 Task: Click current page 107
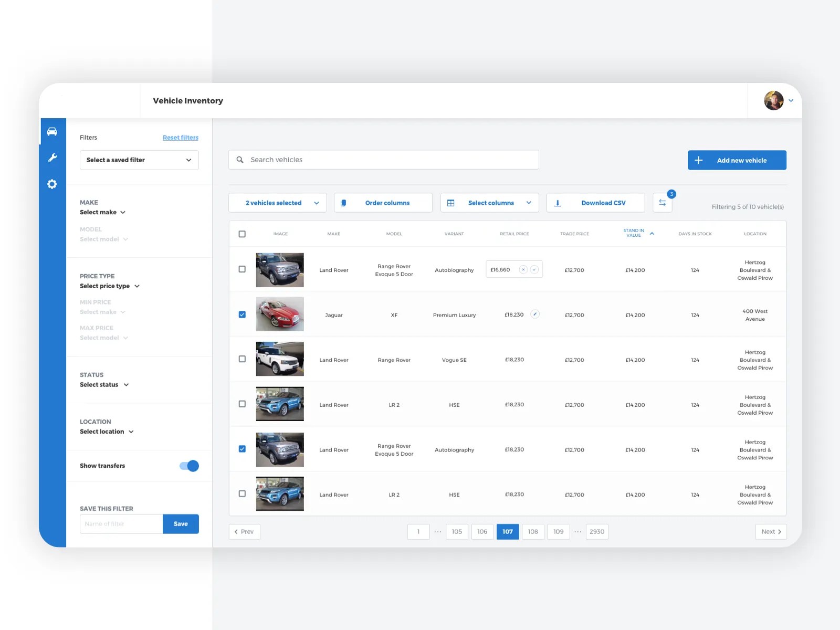[x=508, y=532]
